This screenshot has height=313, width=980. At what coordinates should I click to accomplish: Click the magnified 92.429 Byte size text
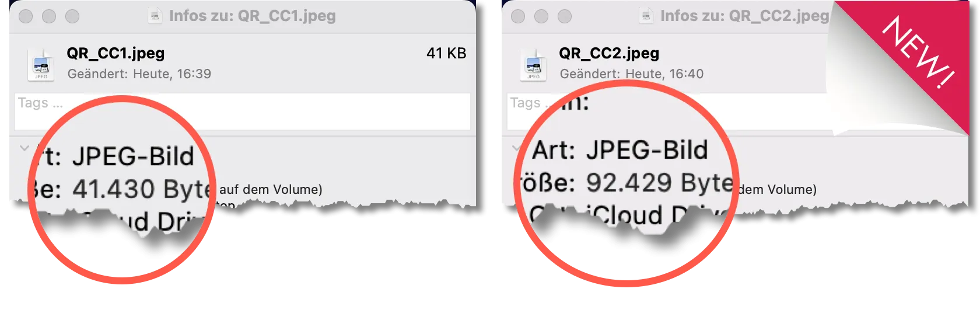[x=659, y=183]
